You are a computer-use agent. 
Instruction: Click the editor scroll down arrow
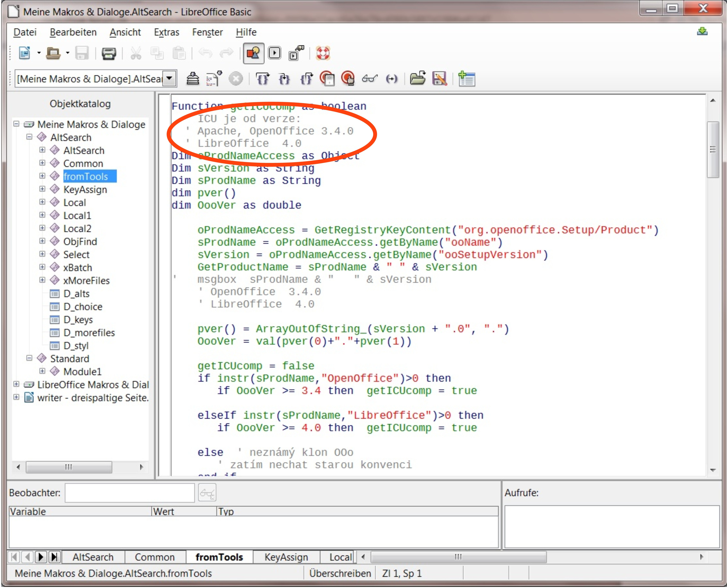(713, 470)
